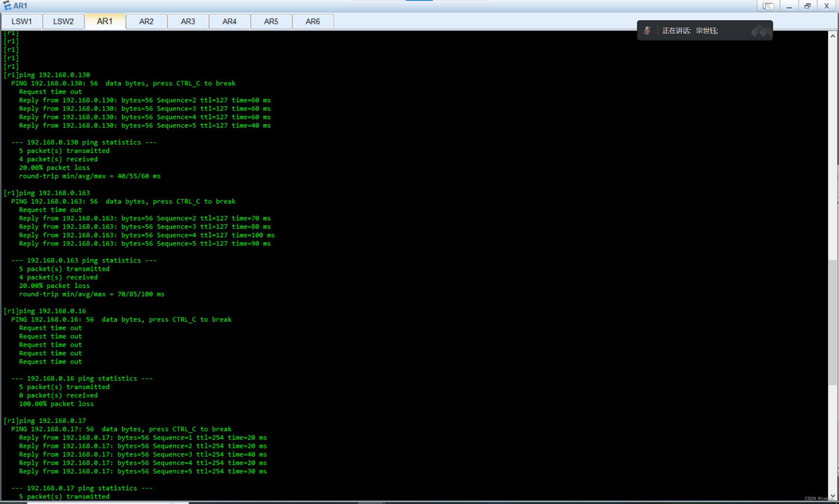839x504 pixels.
Task: Minimize the AR1 terminal window
Action: pyautogui.click(x=789, y=6)
